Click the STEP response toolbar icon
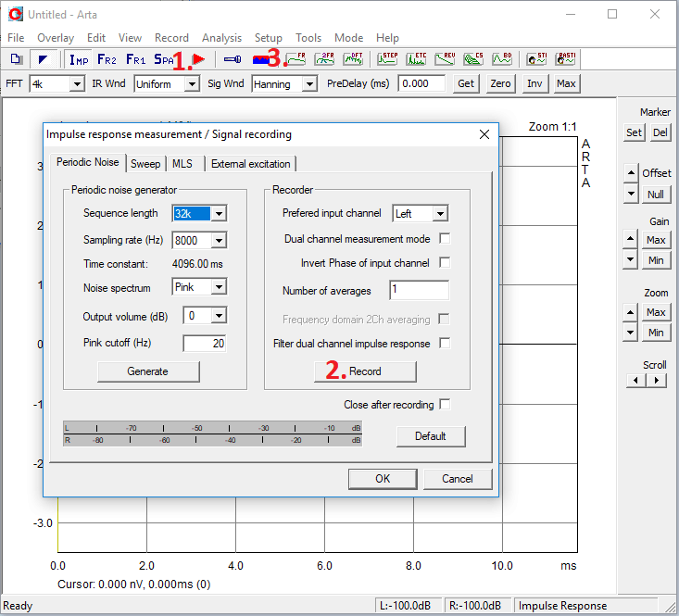The image size is (679, 616). 388,59
